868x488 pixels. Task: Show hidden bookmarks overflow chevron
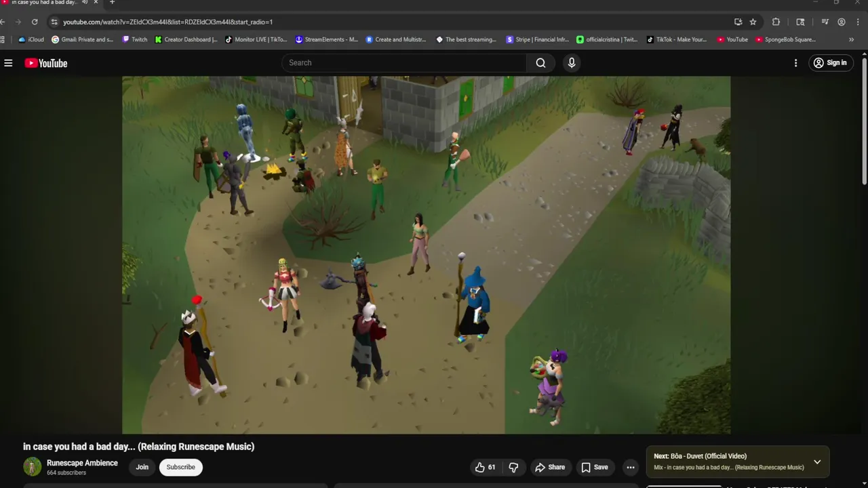[x=851, y=39]
